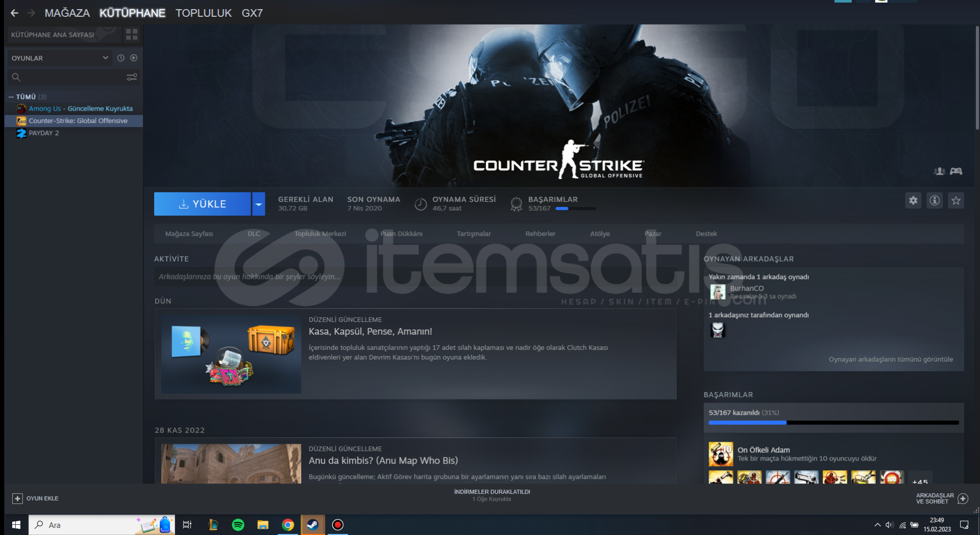
Task: Show game info icon
Action: (935, 200)
